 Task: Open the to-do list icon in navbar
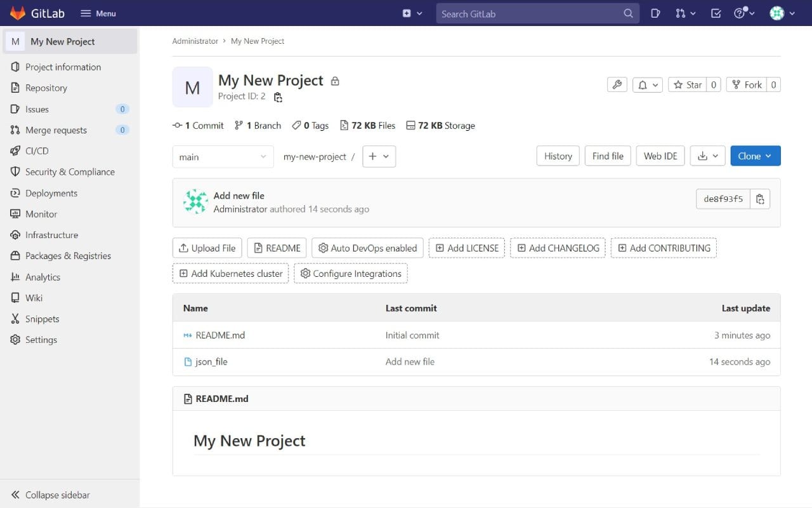(716, 13)
